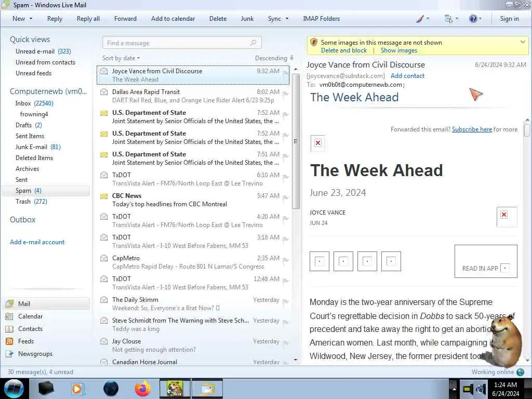532x399 pixels.
Task: Open the layout menus icon in the toolbar
Action: [x=448, y=19]
